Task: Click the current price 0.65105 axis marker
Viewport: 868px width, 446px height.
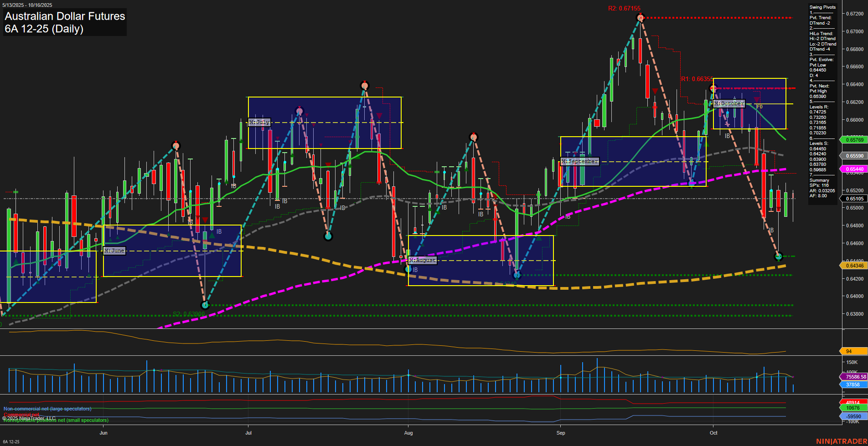Action: coord(854,199)
